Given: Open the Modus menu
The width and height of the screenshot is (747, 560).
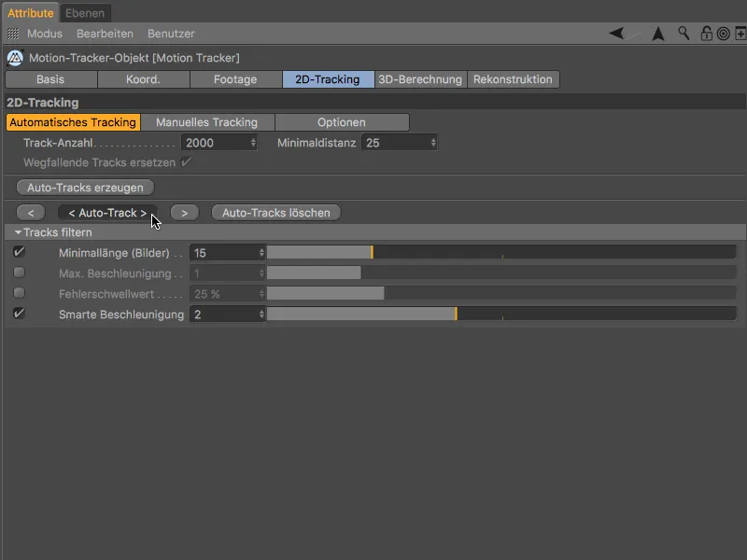Looking at the screenshot, I should (x=44, y=34).
